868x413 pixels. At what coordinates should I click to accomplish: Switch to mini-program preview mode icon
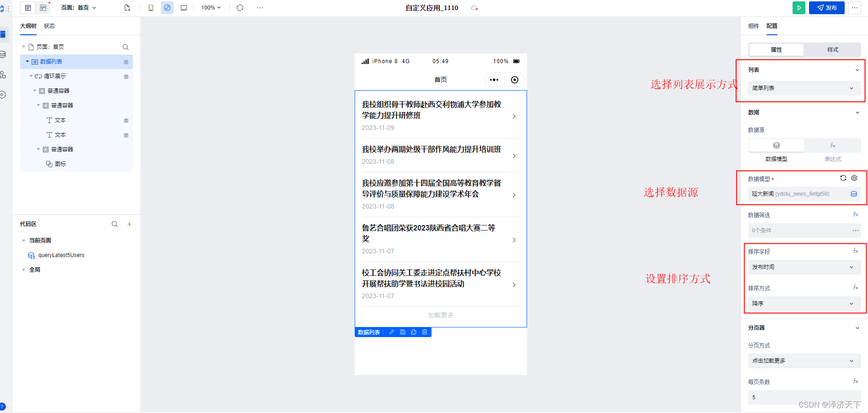(x=167, y=8)
